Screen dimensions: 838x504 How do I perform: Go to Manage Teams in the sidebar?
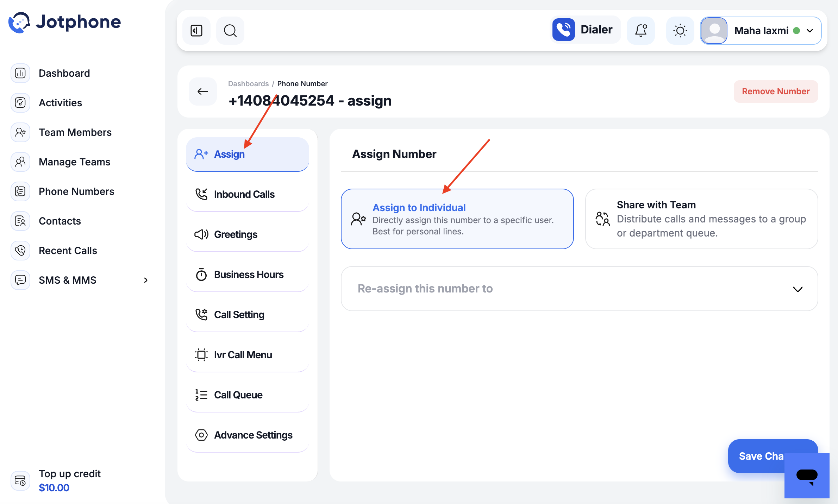[x=75, y=162]
